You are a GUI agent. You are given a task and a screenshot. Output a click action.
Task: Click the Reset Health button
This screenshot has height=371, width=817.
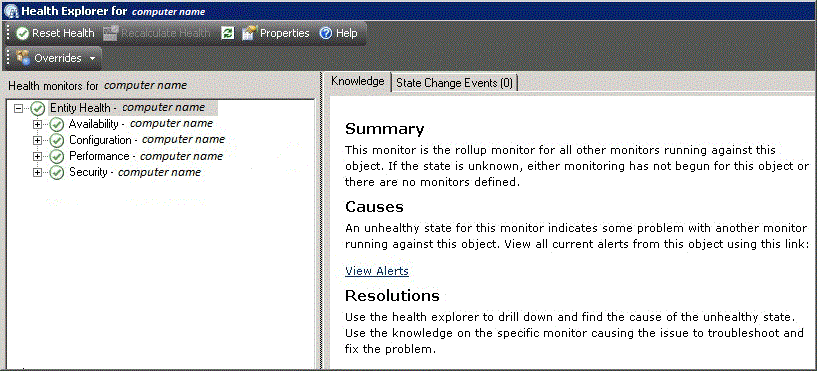pos(55,33)
